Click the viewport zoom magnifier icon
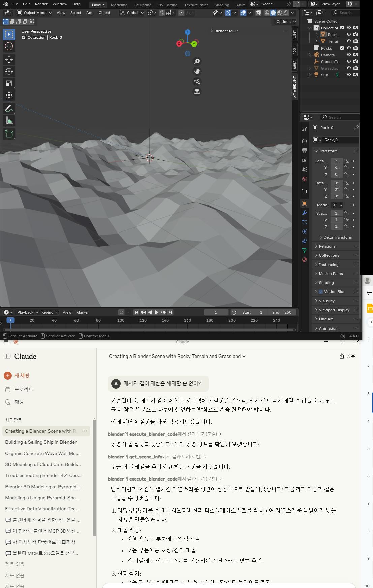This screenshot has width=373, height=588. pos(197,61)
